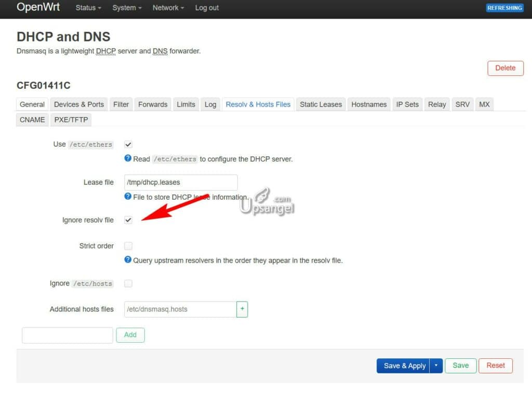Screen dimensions: 532x402
Task: Click into the Lease file text field
Action: coord(181,183)
